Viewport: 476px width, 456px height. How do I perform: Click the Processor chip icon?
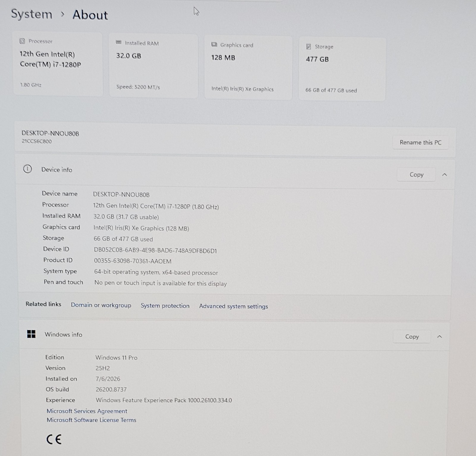coord(22,41)
